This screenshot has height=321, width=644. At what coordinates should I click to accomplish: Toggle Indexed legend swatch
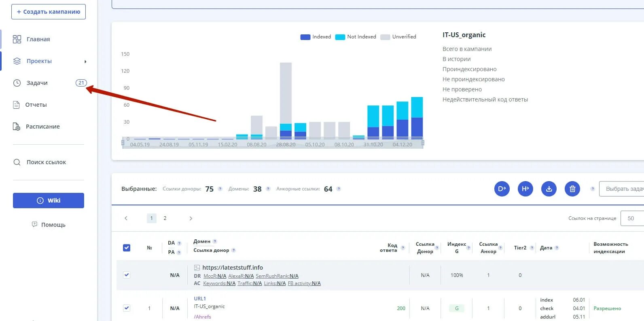[305, 37]
